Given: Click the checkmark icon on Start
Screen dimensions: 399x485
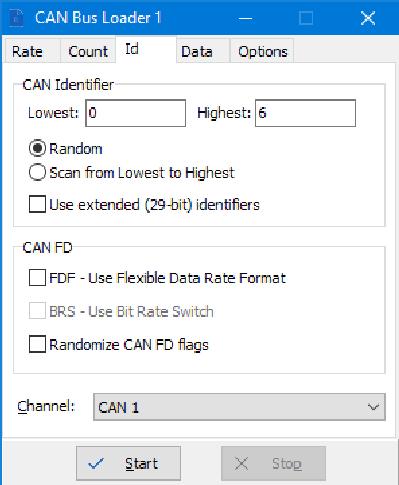Looking at the screenshot, I should 96,463.
